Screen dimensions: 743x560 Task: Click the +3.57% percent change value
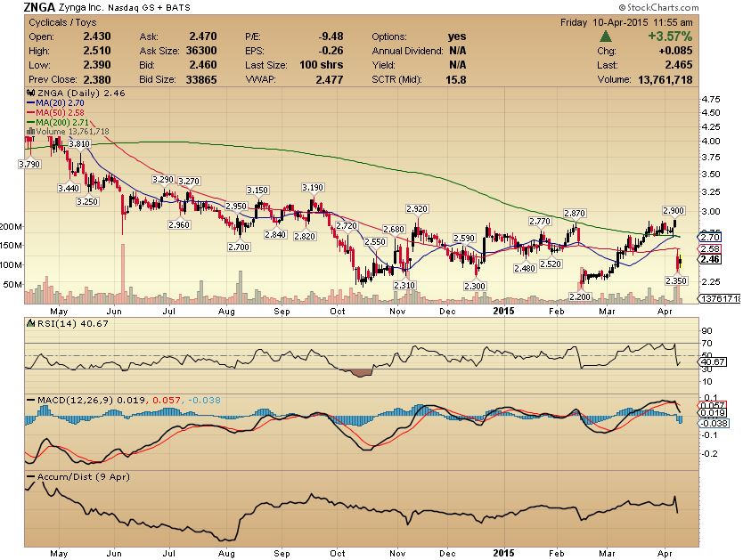tap(670, 37)
